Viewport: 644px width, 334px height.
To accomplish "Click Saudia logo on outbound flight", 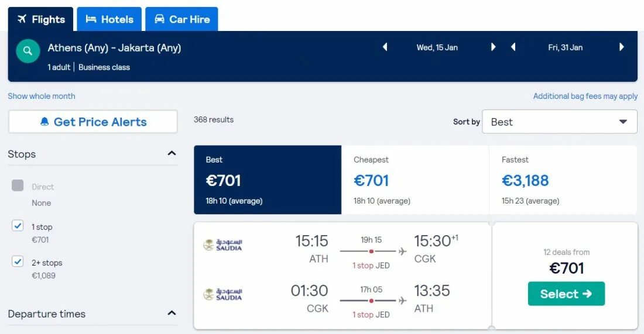I will [x=222, y=245].
